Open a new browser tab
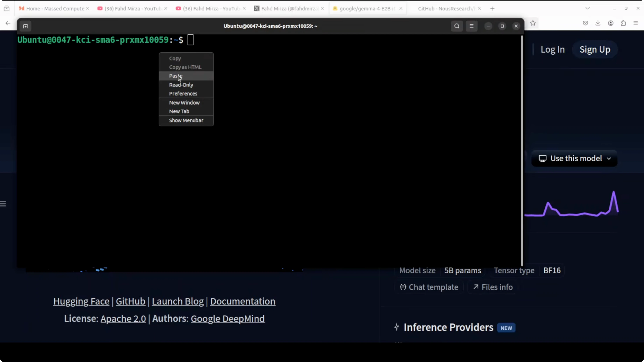This screenshot has height=362, width=644. click(492, 9)
